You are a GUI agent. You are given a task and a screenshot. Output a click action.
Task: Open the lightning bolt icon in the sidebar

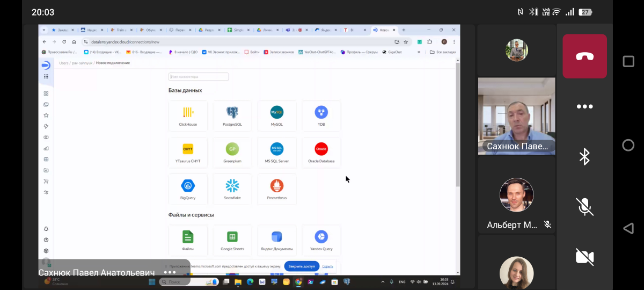(x=46, y=126)
